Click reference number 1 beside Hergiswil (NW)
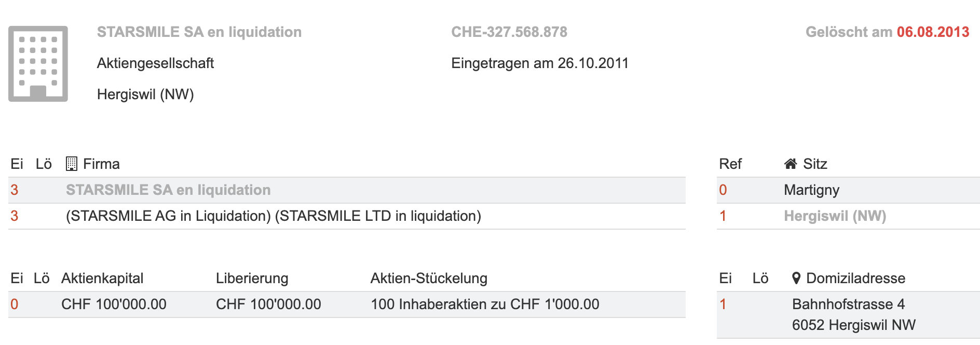The image size is (980, 345). pos(723,216)
